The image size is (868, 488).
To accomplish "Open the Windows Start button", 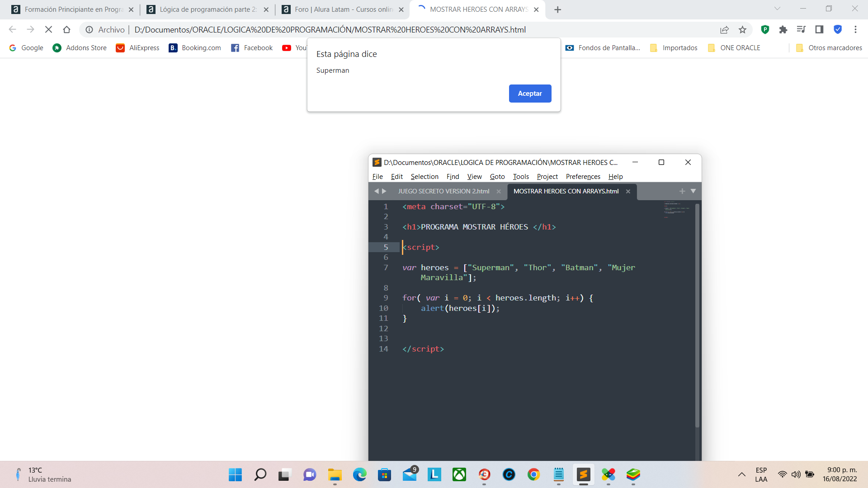I will pos(235,474).
